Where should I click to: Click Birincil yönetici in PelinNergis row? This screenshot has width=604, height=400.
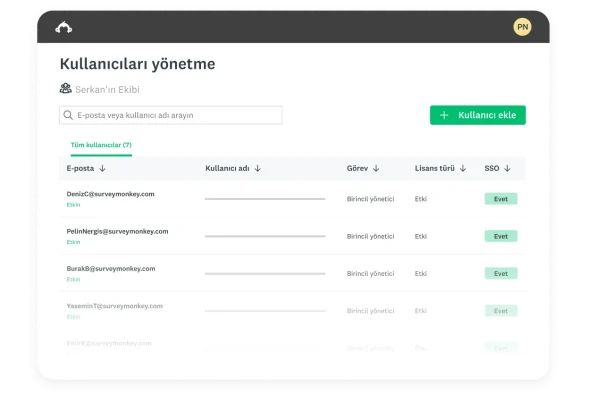370,236
